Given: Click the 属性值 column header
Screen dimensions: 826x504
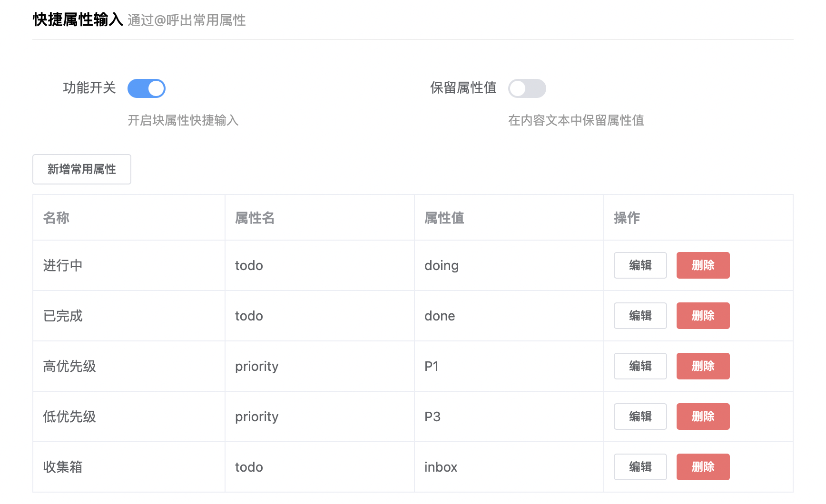Looking at the screenshot, I should [x=443, y=218].
